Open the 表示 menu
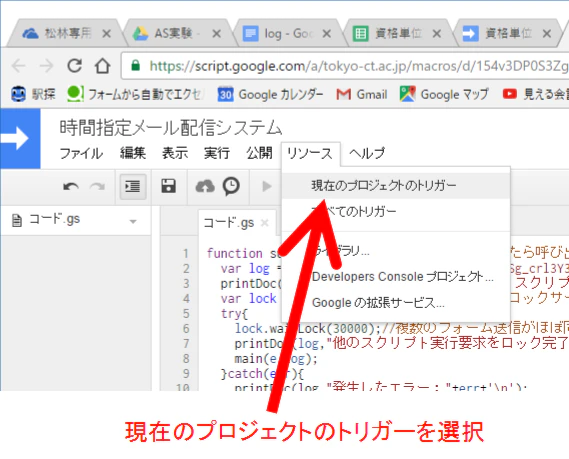Viewport: 569px width, 459px height. pyautogui.click(x=175, y=153)
